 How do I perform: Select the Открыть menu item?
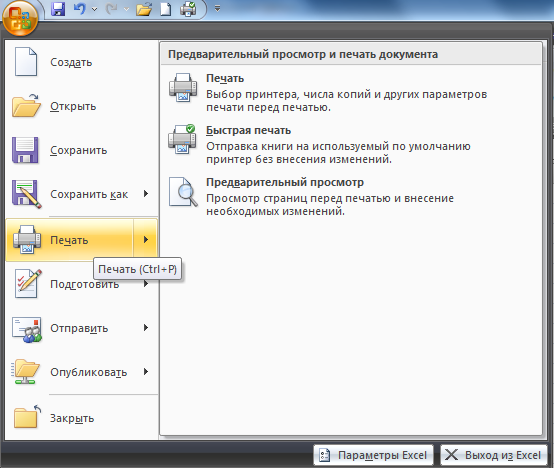pyautogui.click(x=82, y=106)
